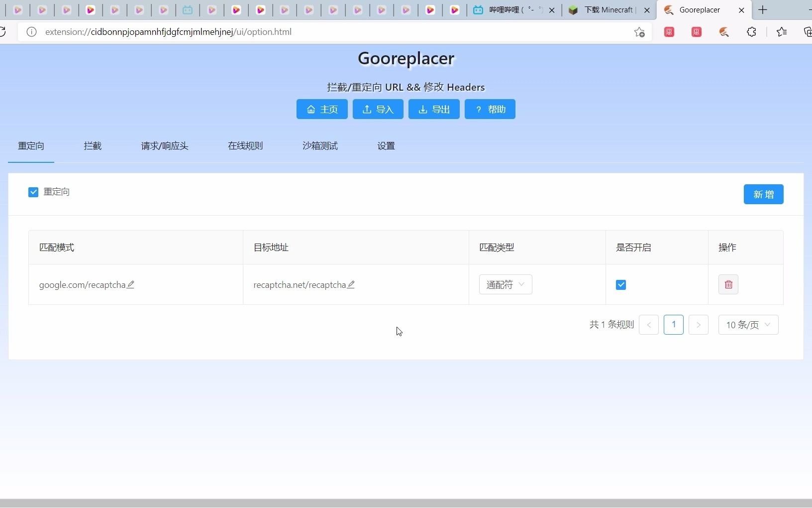812x508 pixels.
Task: Edit the recaptcha.net target address with pencil icon
Action: [x=351, y=284]
